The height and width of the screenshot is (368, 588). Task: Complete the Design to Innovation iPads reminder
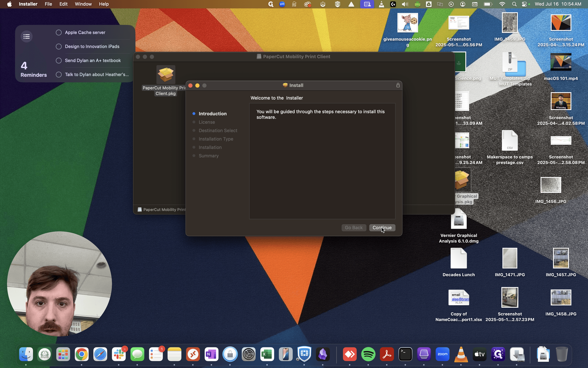(59, 46)
